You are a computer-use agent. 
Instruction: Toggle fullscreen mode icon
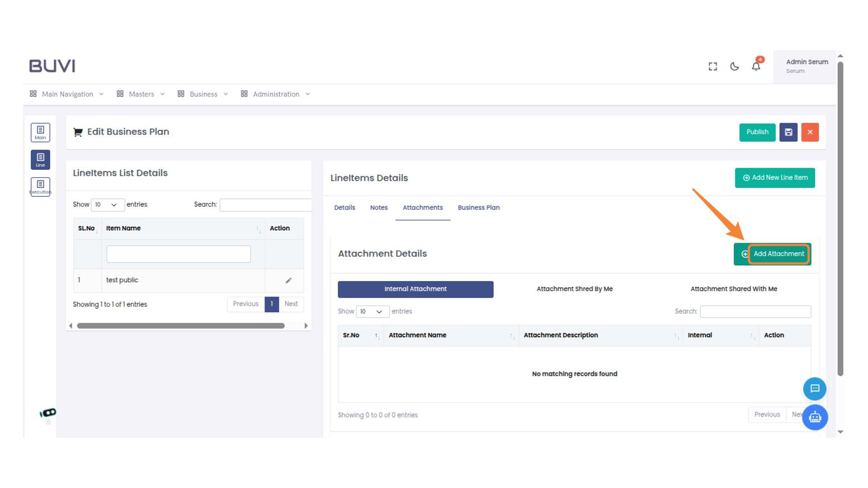pyautogui.click(x=712, y=66)
